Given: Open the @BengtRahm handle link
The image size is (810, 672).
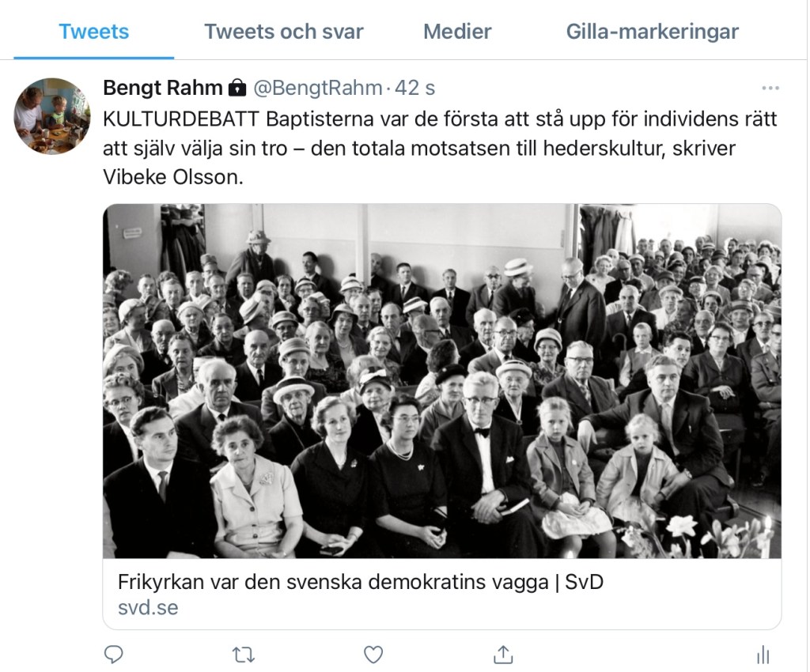Looking at the screenshot, I should (x=318, y=88).
